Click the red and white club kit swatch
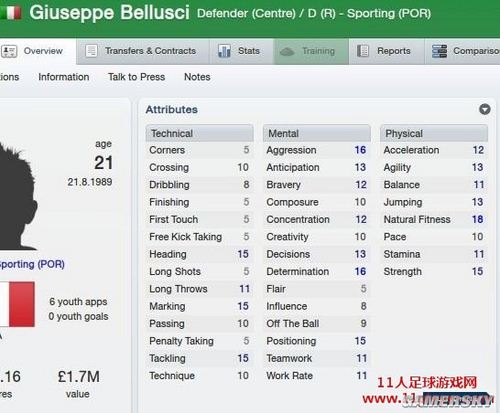Viewport: 500px width, 413px height. coord(17,304)
